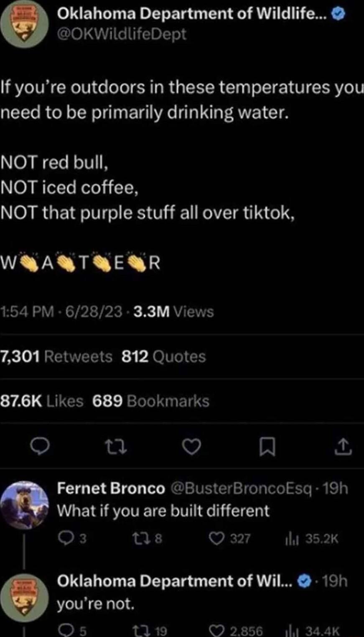Open the @OKWildlifeDept handle link
Viewport: 364px width, 637px height.
coord(122,34)
